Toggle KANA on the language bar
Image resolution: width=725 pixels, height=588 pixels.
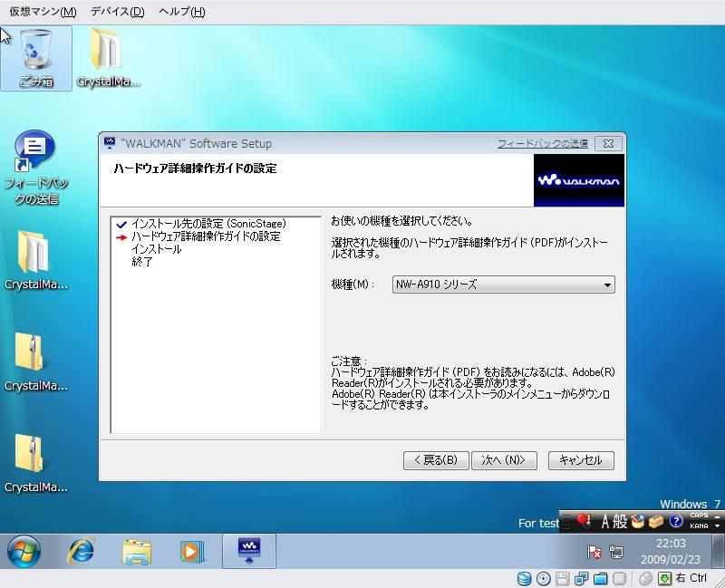(699, 526)
